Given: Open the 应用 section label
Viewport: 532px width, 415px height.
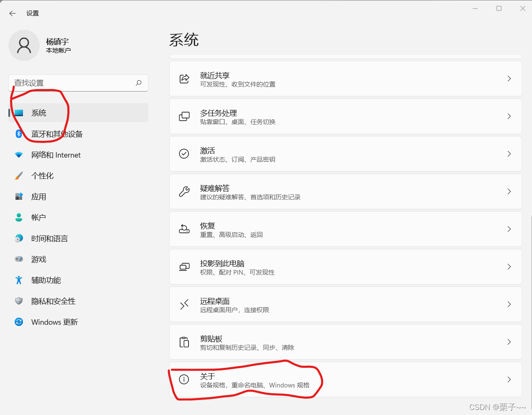Looking at the screenshot, I should coord(39,196).
